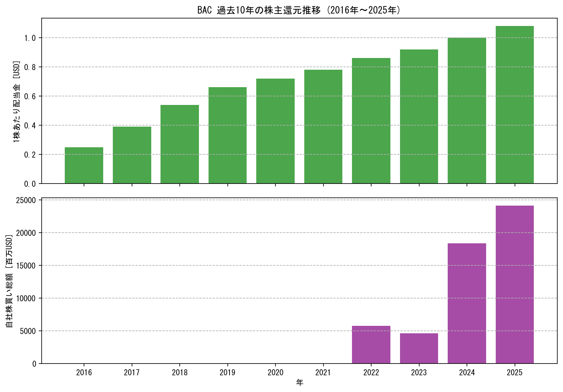The height and width of the screenshot is (392, 563).
Task: Click the "25000" buyback axis tick
Action: [x=26, y=200]
